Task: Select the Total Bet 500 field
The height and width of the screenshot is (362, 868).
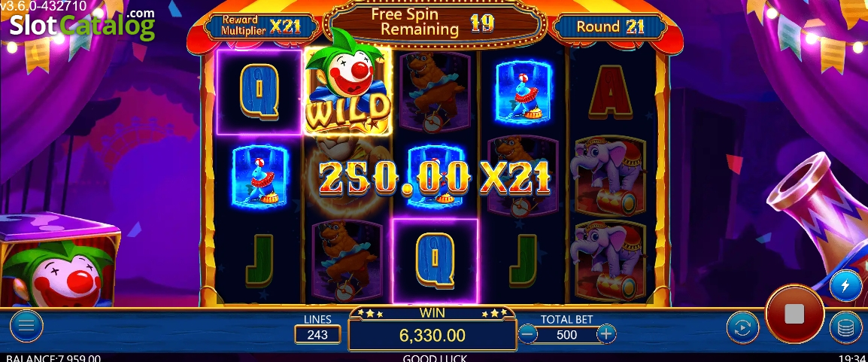Action: (567, 335)
